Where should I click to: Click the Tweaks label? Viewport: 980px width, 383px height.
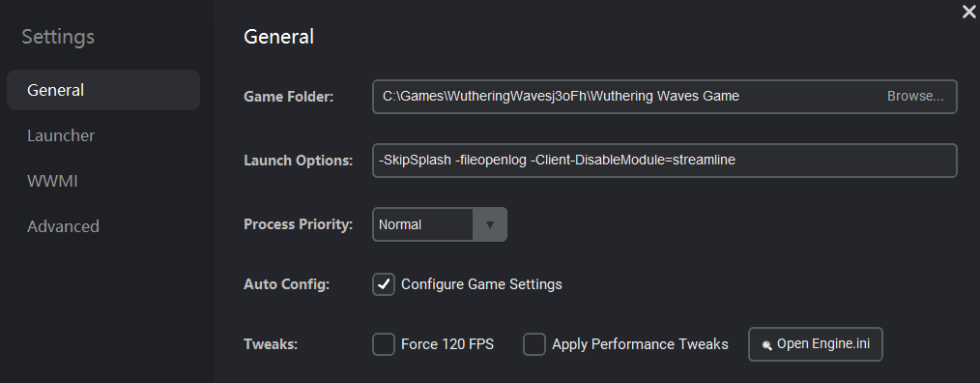(x=271, y=344)
